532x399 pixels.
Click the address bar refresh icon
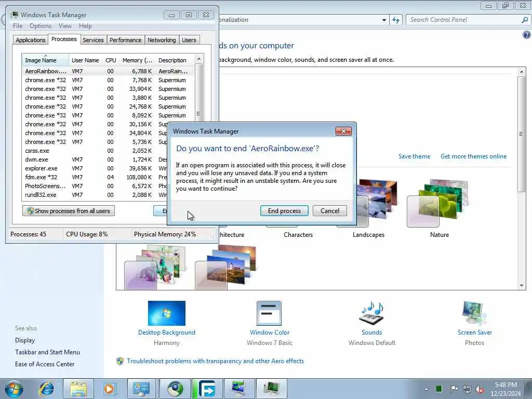[x=396, y=20]
